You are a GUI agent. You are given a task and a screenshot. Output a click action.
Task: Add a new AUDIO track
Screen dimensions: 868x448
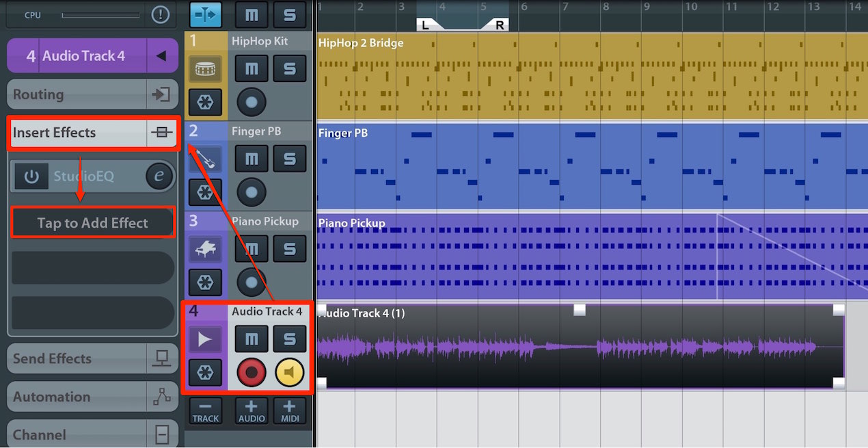[252, 411]
